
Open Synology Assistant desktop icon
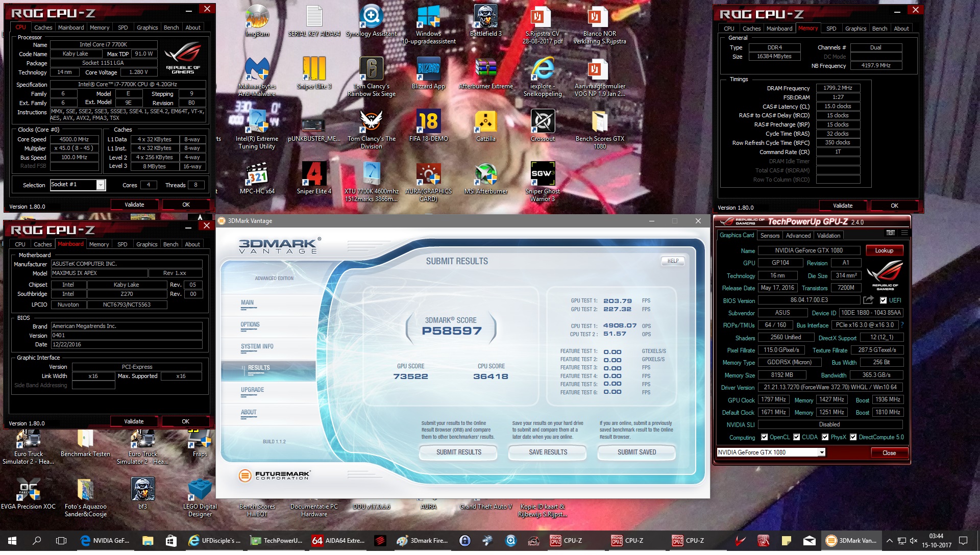coord(371,21)
